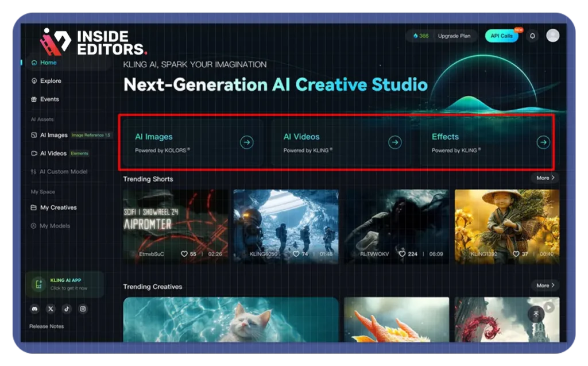Click the arrow icon on the Effects card
This screenshot has height=366, width=588.
[543, 142]
